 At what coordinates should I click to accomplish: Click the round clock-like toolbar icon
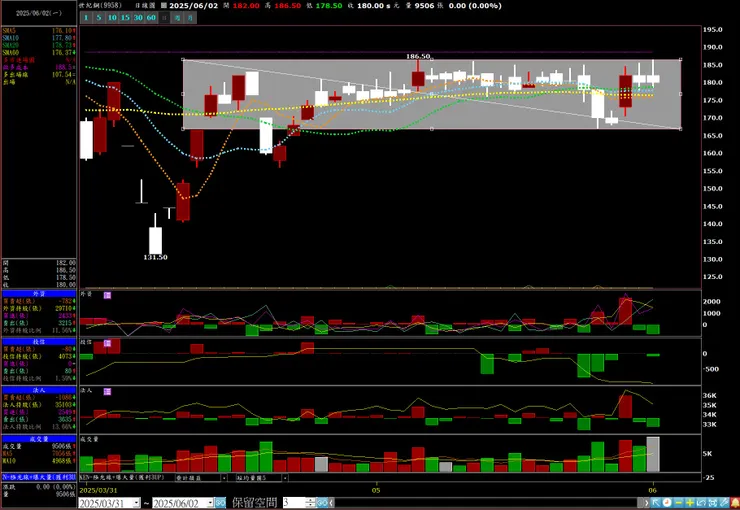(667, 503)
